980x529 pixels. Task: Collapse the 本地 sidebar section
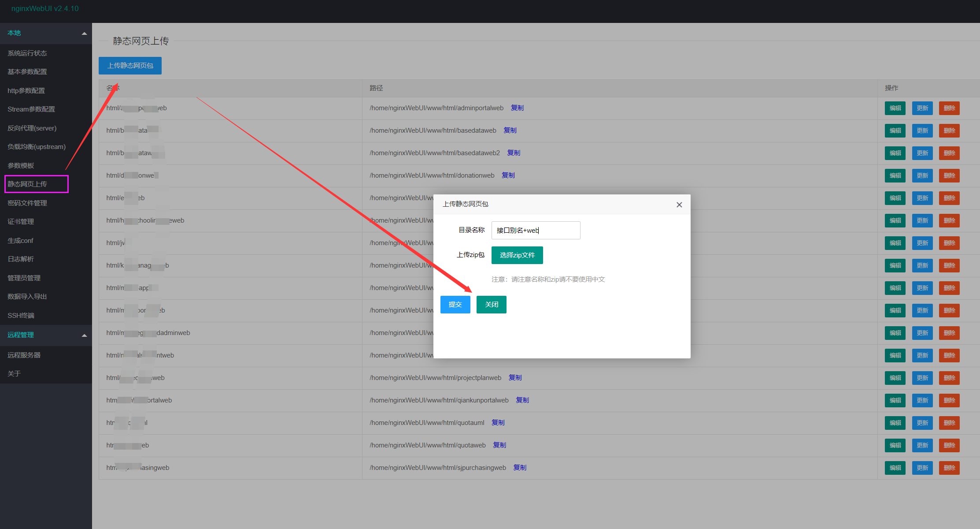point(84,34)
